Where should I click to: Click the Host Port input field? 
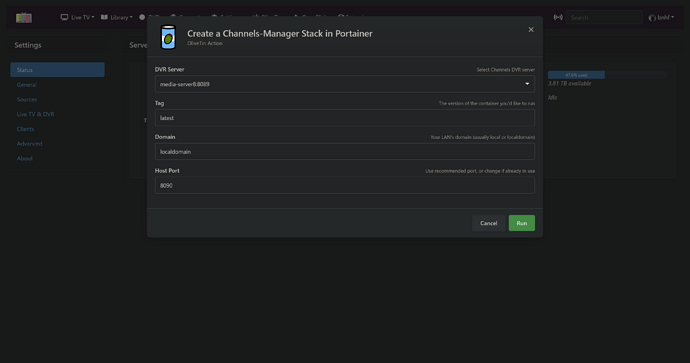(345, 186)
